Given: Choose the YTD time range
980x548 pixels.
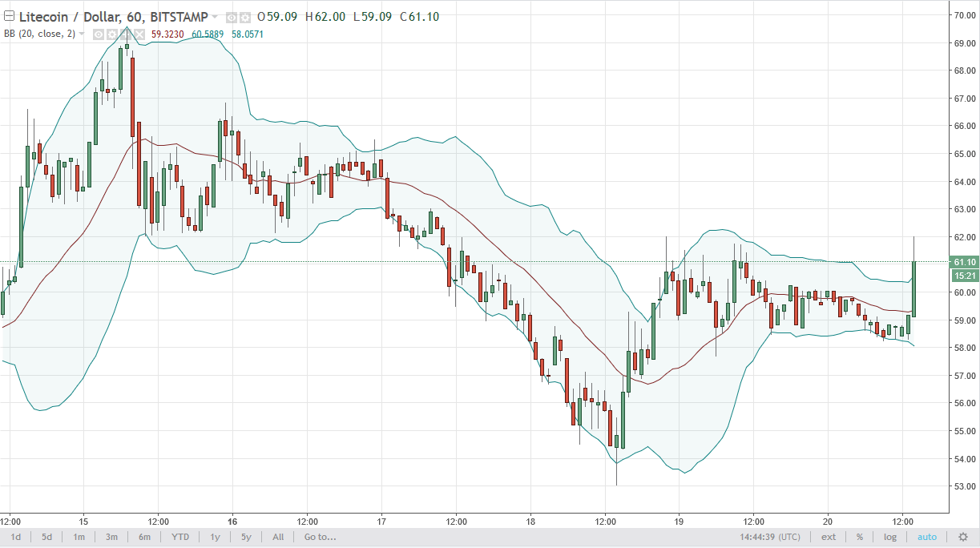Looking at the screenshot, I should (180, 537).
